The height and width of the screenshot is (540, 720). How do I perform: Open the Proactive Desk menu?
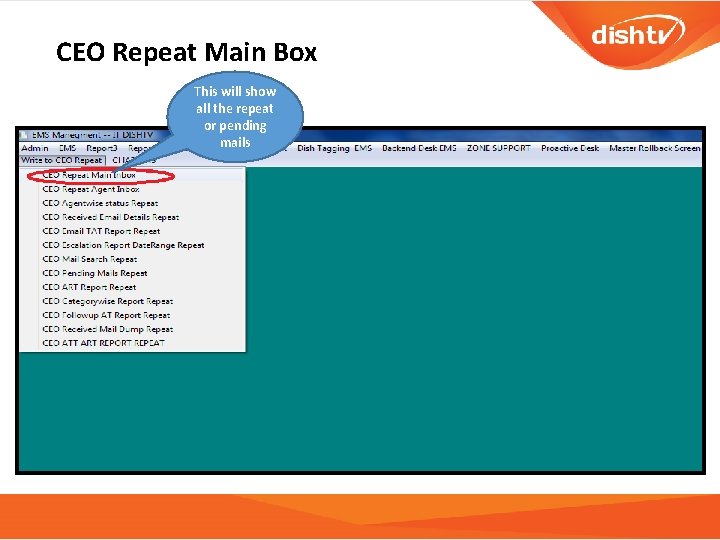pyautogui.click(x=570, y=148)
